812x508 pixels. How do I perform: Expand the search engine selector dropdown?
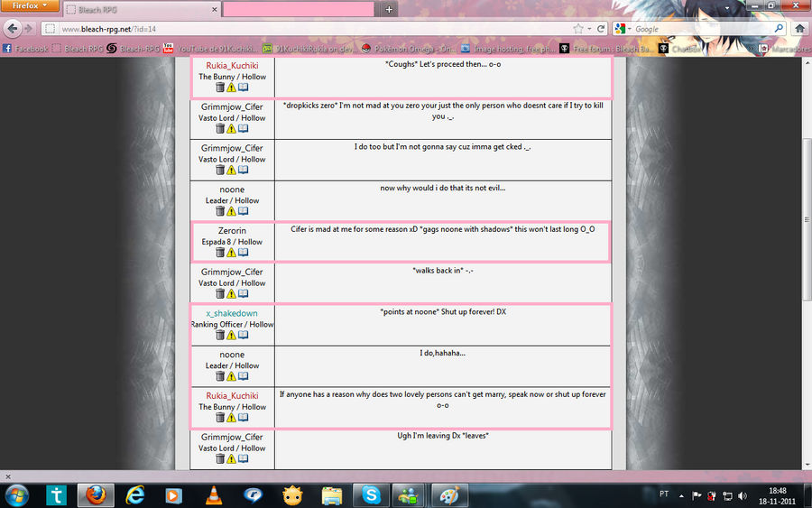coord(623,29)
